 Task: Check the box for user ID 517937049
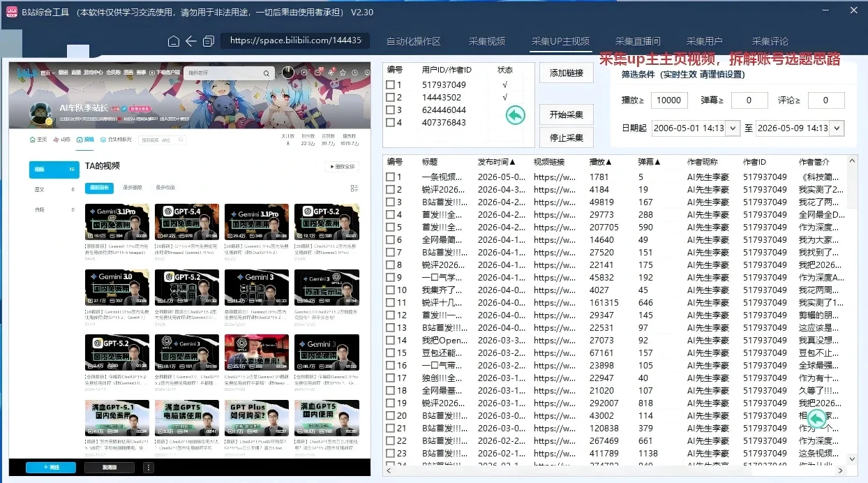[390, 85]
